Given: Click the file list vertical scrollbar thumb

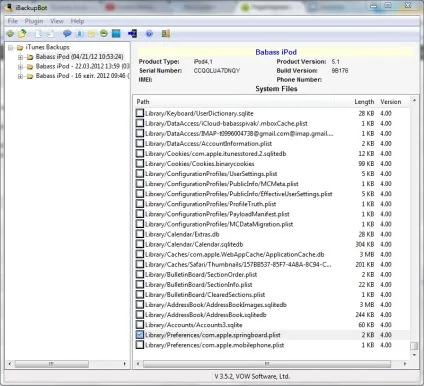Looking at the screenshot, I should coord(414,346).
